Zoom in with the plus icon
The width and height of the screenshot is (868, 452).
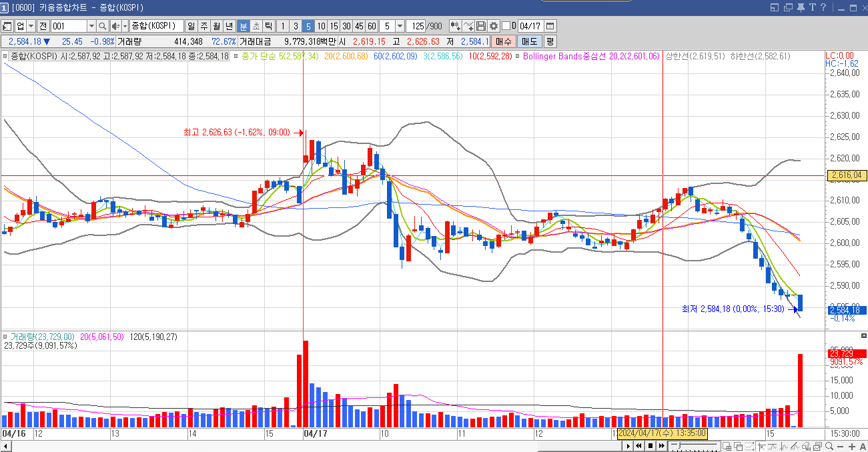click(x=852, y=446)
